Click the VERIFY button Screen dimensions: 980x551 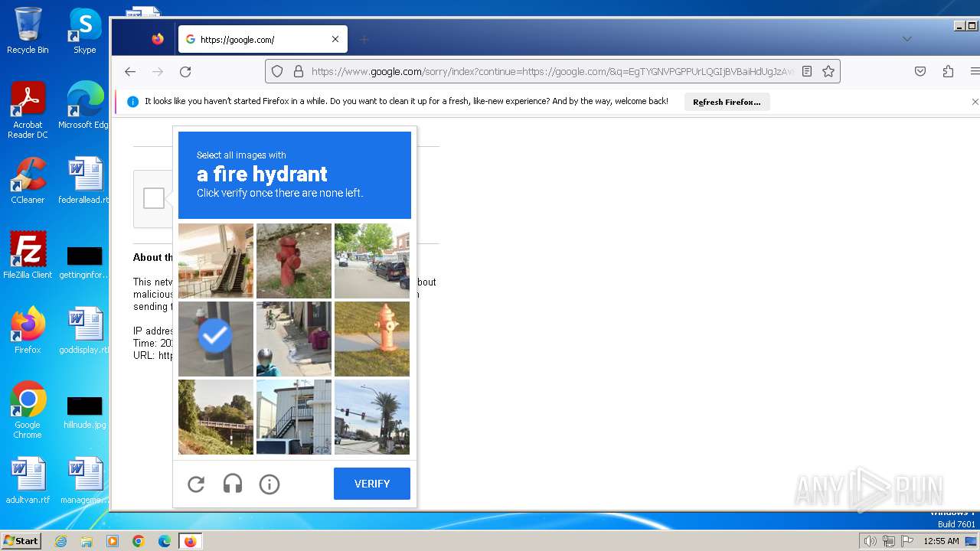(372, 484)
